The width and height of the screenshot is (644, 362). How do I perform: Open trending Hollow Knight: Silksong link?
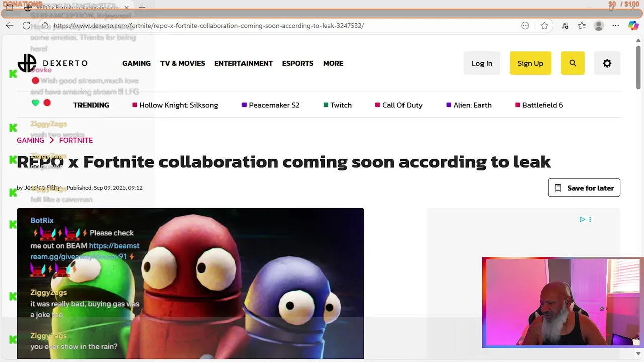click(175, 105)
